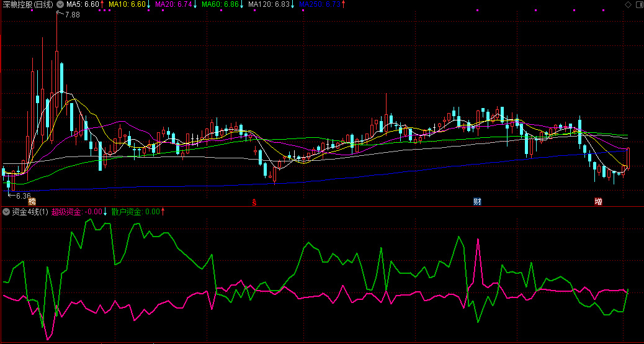
Task: Expand the 资金4线 indicator dropdown arrow
Action: [6, 212]
